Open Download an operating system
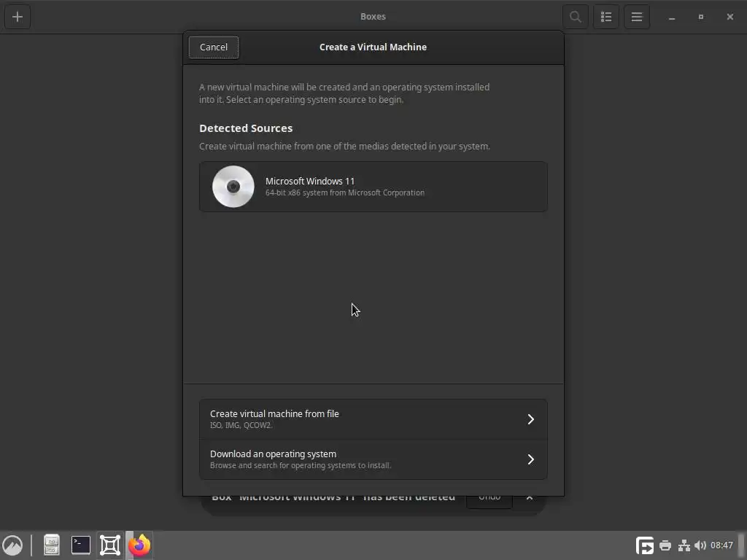Image resolution: width=747 pixels, height=560 pixels. (x=373, y=459)
